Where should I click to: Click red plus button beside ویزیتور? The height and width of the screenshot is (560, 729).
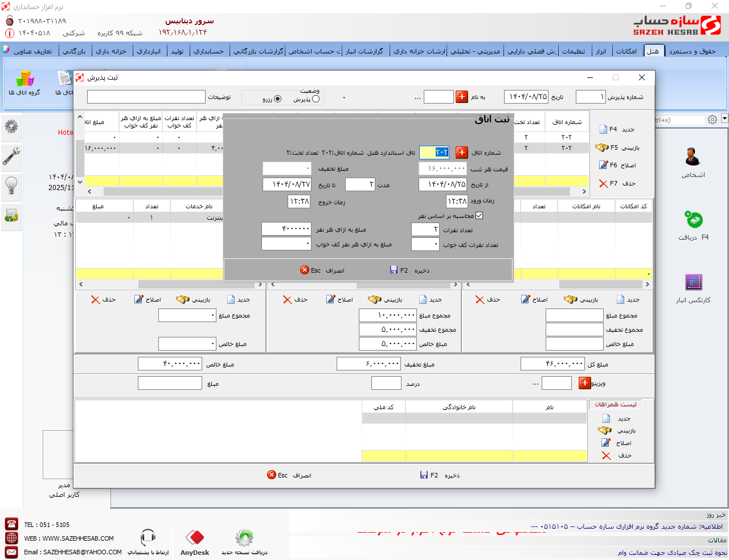(x=585, y=383)
